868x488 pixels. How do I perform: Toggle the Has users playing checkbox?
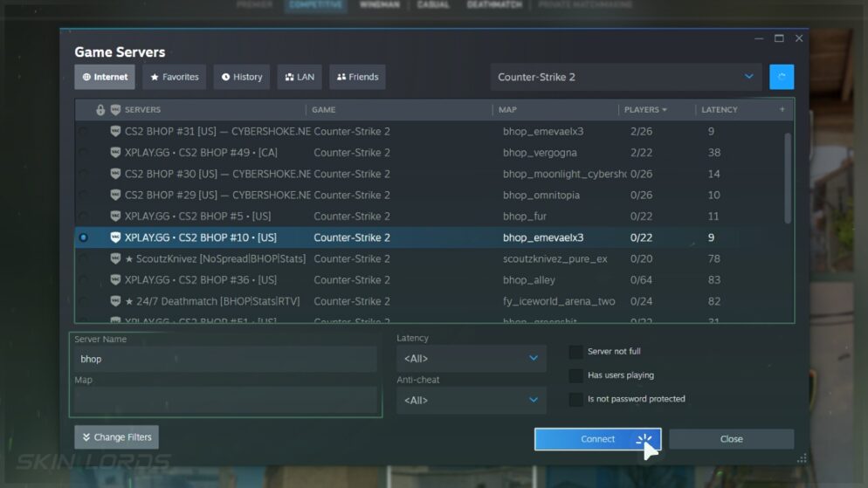point(575,375)
